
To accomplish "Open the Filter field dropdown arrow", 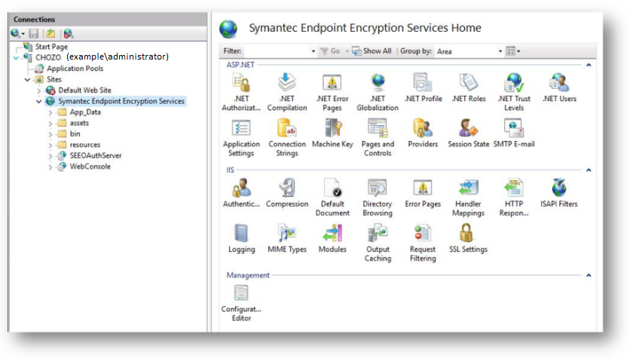I will coord(313,51).
